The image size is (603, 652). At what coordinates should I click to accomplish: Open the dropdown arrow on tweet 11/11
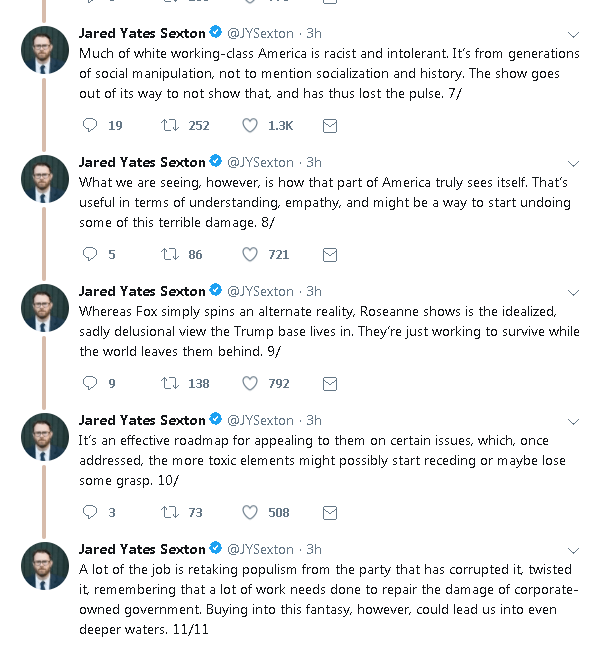pos(574,550)
